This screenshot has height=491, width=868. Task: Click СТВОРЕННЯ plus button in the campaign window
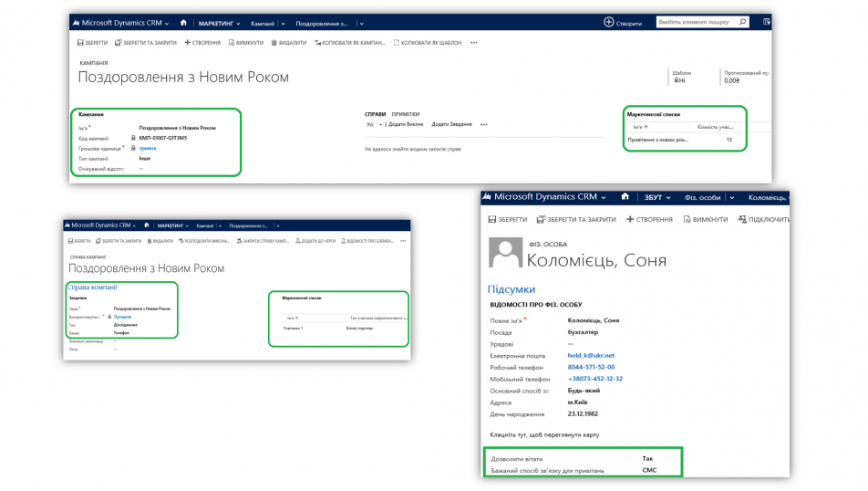pyautogui.click(x=202, y=43)
